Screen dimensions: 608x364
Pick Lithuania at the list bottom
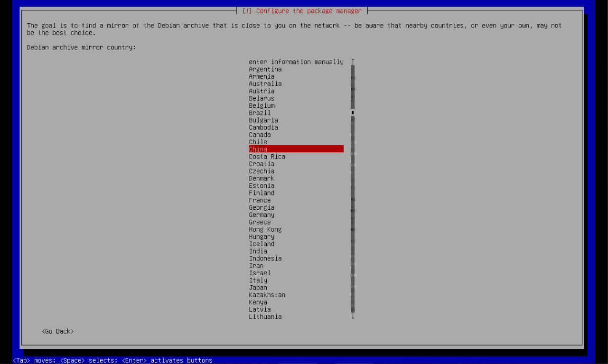(x=265, y=317)
